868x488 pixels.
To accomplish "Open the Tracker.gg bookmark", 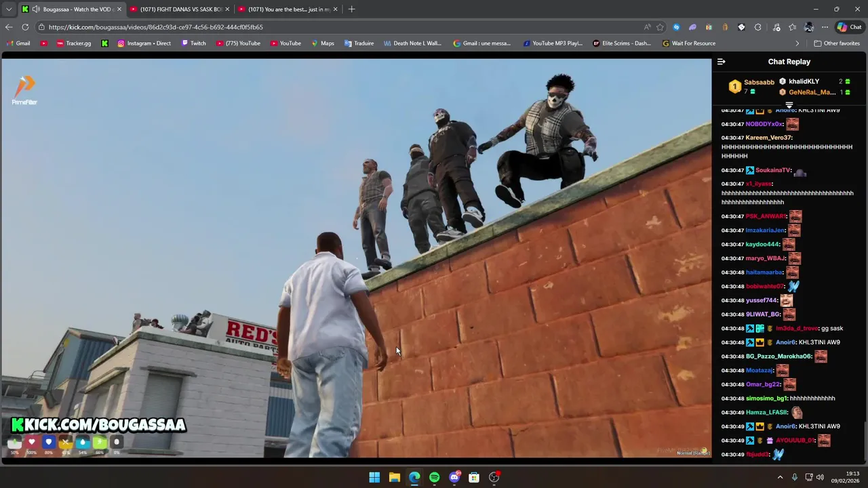I will 74,43.
